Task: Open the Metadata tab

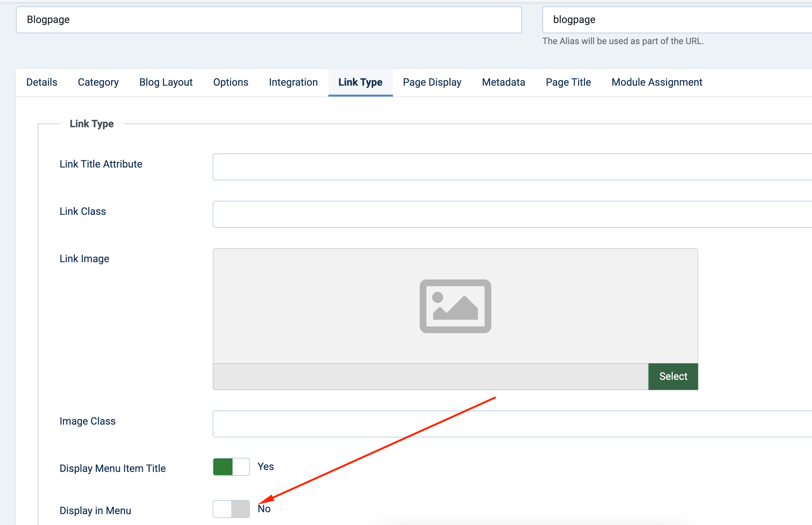Action: pyautogui.click(x=503, y=82)
